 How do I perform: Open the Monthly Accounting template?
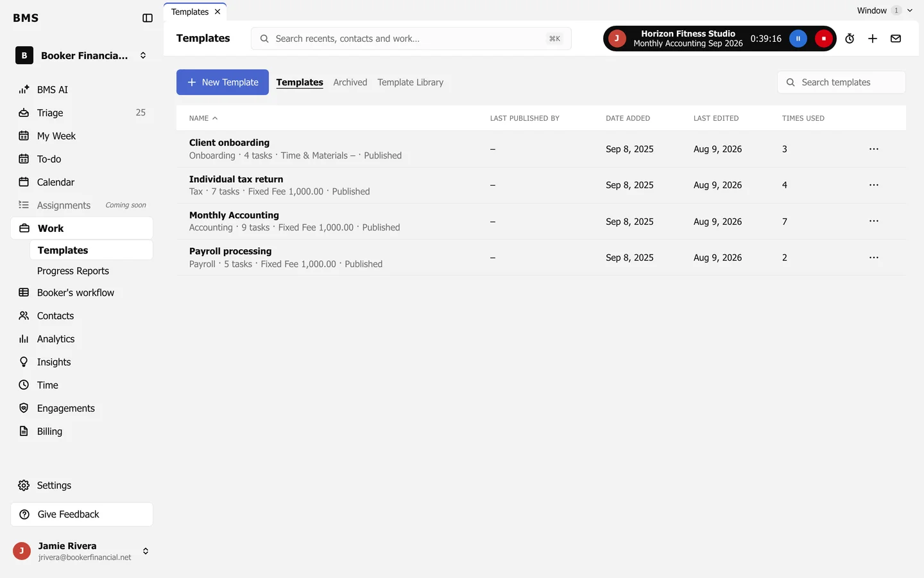point(234,215)
